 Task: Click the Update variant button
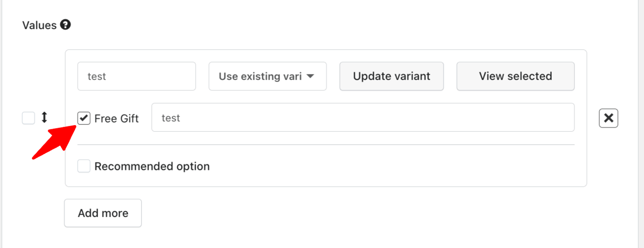[391, 76]
